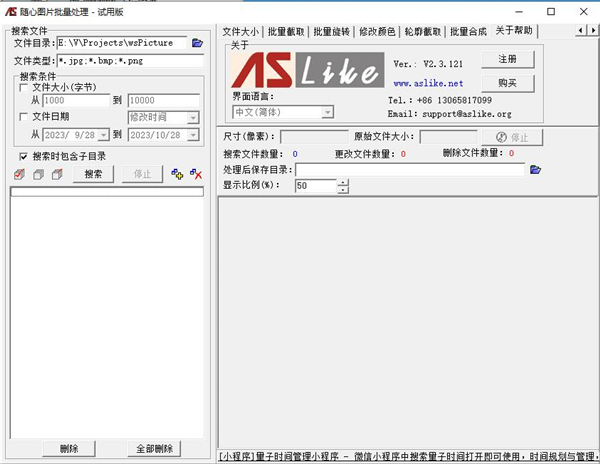Viewport: 600px width, 464px height.
Task: Add files with the yellow plus icon
Action: 177,174
